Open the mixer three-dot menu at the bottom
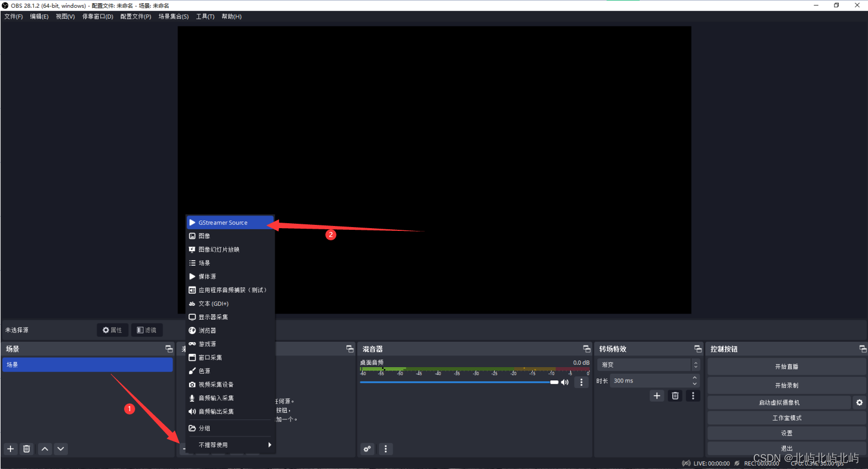Screen dimensions: 868x469 click(x=385, y=449)
